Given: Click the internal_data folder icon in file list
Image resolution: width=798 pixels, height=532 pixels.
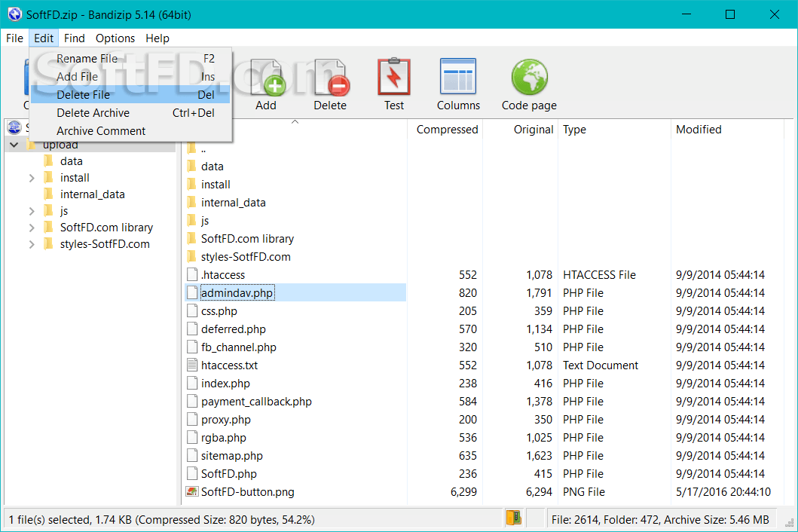Looking at the screenshot, I should [x=192, y=203].
